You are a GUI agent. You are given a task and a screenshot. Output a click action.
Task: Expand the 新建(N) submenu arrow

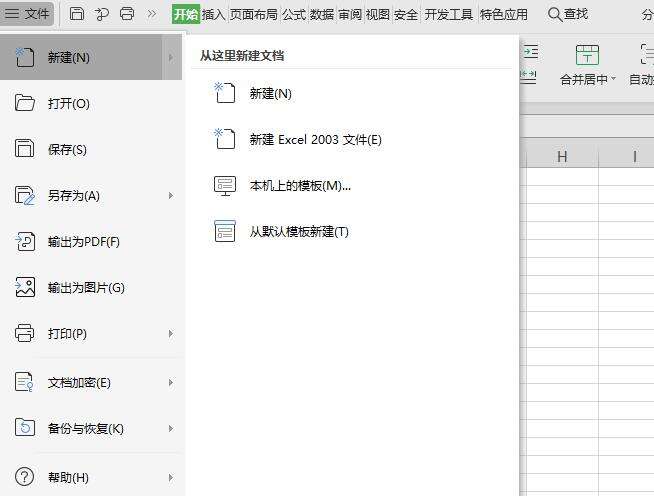171,57
